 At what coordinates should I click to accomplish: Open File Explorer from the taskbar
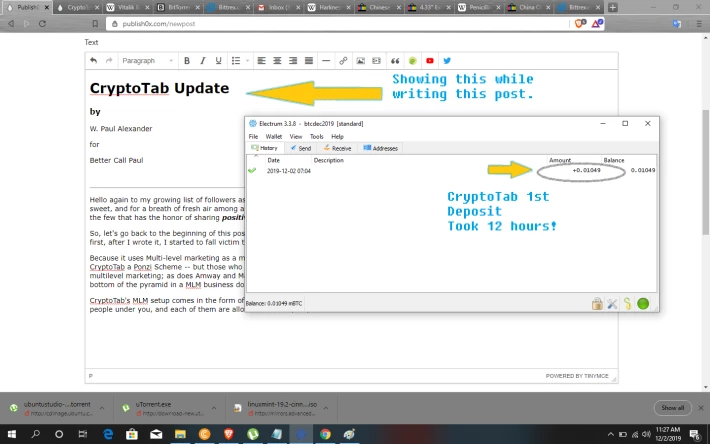click(x=180, y=434)
